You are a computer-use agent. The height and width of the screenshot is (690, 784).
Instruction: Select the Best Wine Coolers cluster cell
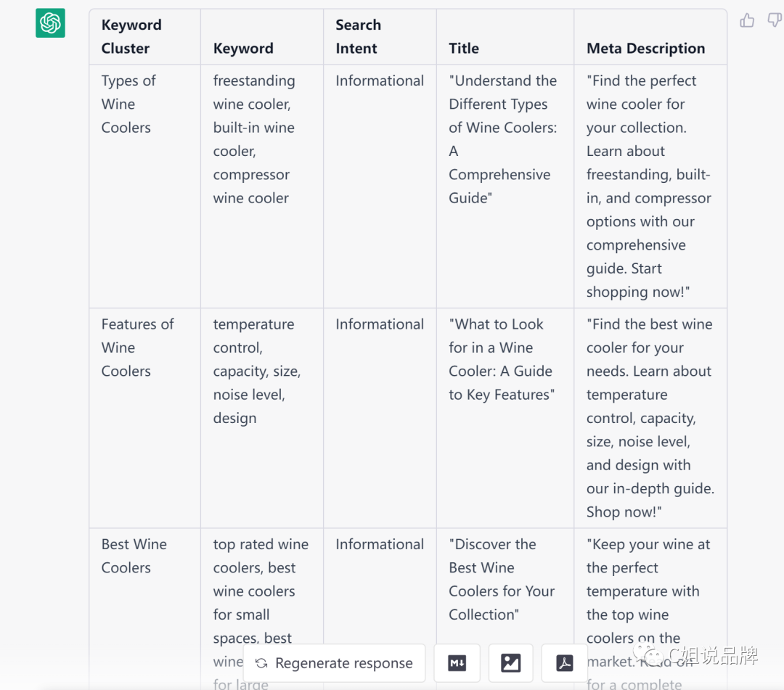(x=134, y=556)
